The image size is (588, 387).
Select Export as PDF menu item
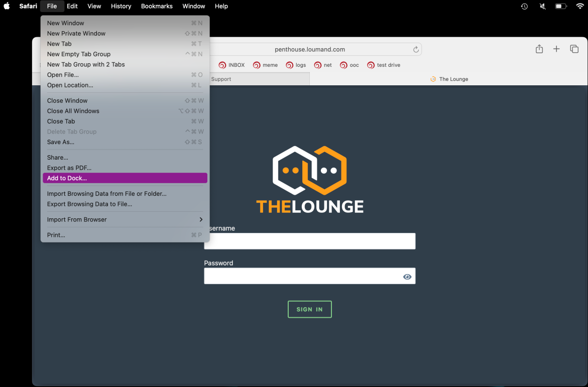(69, 168)
